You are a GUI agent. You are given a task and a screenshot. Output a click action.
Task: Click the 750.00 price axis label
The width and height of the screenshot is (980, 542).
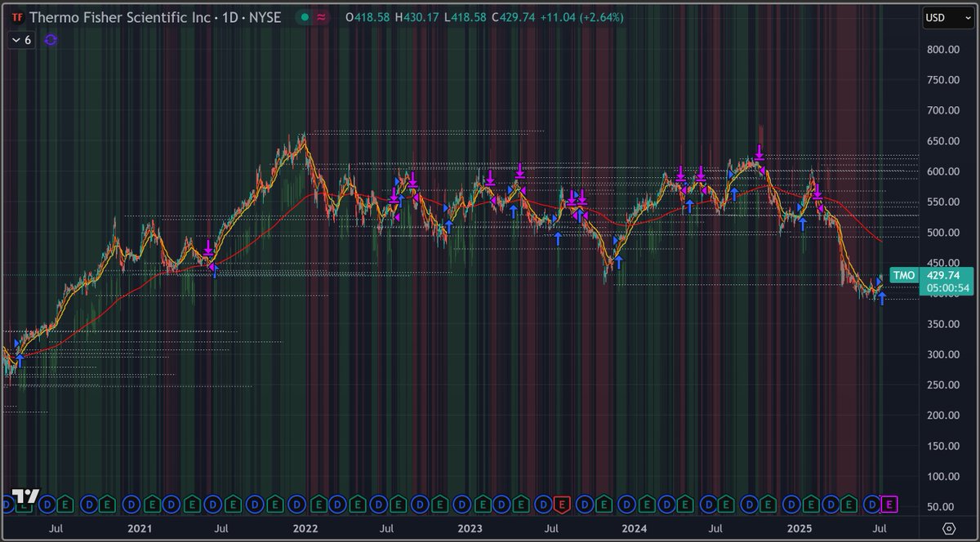(942, 80)
